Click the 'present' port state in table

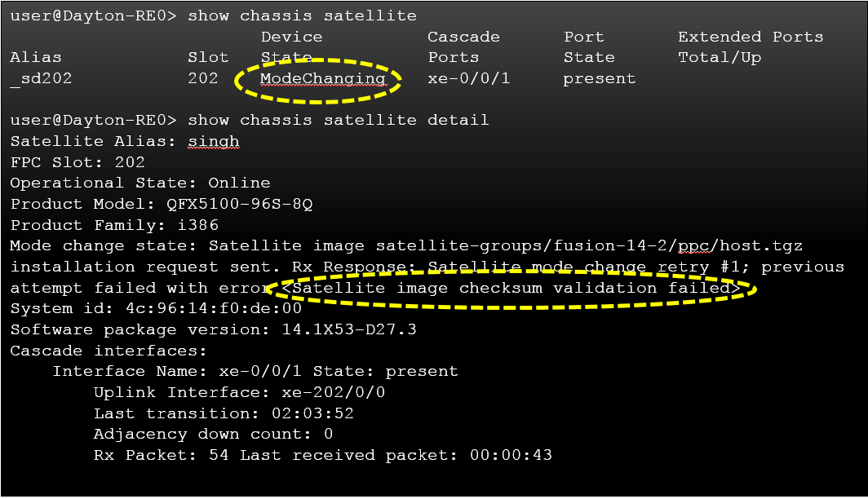point(599,79)
